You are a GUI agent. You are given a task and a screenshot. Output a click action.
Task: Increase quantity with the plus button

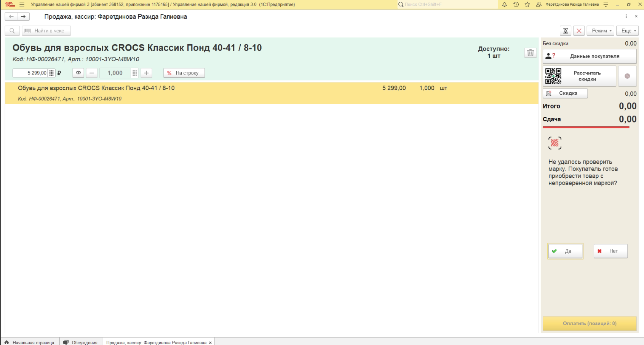tap(146, 73)
